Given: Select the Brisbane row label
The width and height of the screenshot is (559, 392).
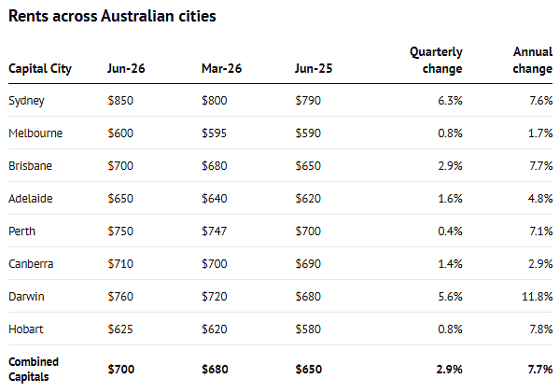Looking at the screenshot, I should click(30, 166).
